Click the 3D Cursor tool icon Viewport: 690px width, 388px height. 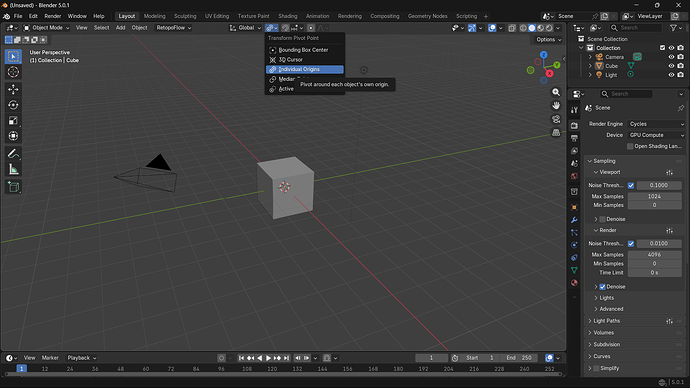[x=13, y=72]
